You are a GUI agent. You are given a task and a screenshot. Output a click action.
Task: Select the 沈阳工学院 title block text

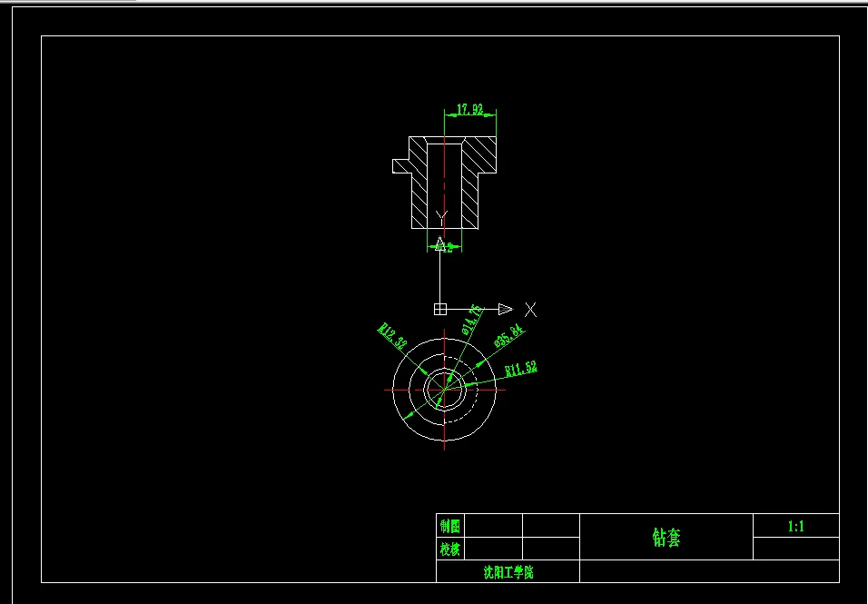click(x=508, y=572)
